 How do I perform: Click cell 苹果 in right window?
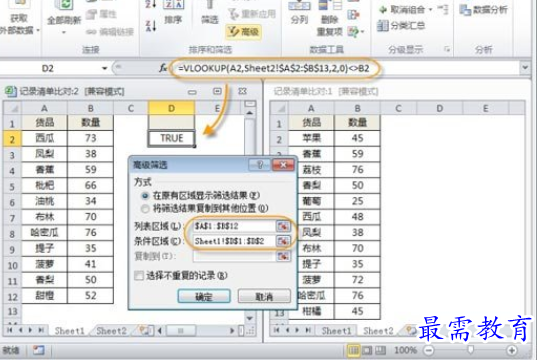[x=311, y=138]
